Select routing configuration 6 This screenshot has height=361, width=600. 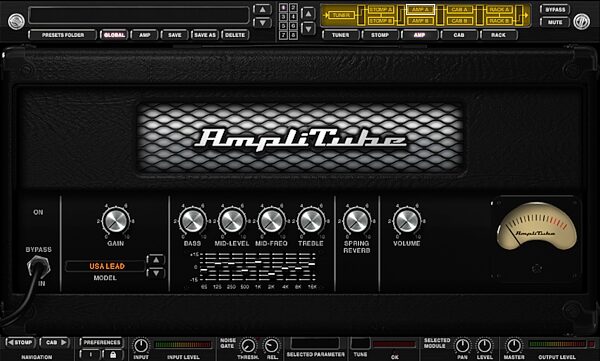point(293,26)
